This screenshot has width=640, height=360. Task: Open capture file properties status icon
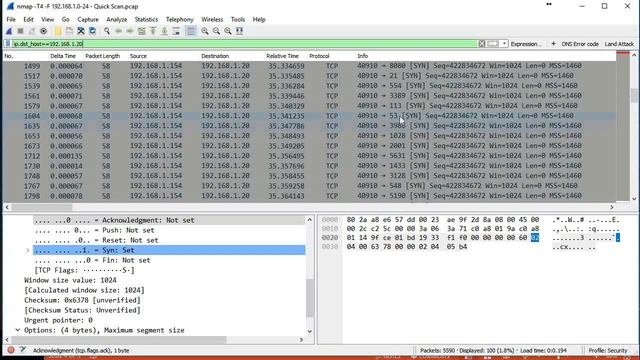[x=23, y=350]
